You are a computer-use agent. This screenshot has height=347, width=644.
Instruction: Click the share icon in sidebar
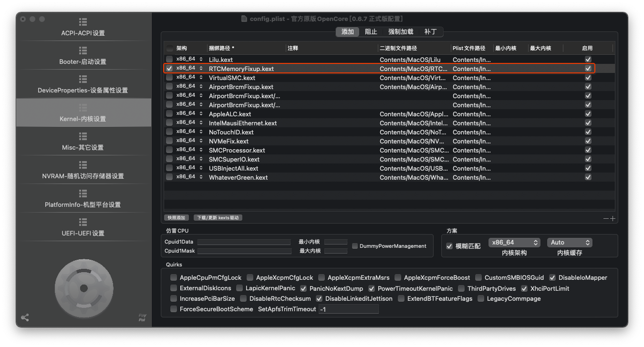(x=25, y=317)
